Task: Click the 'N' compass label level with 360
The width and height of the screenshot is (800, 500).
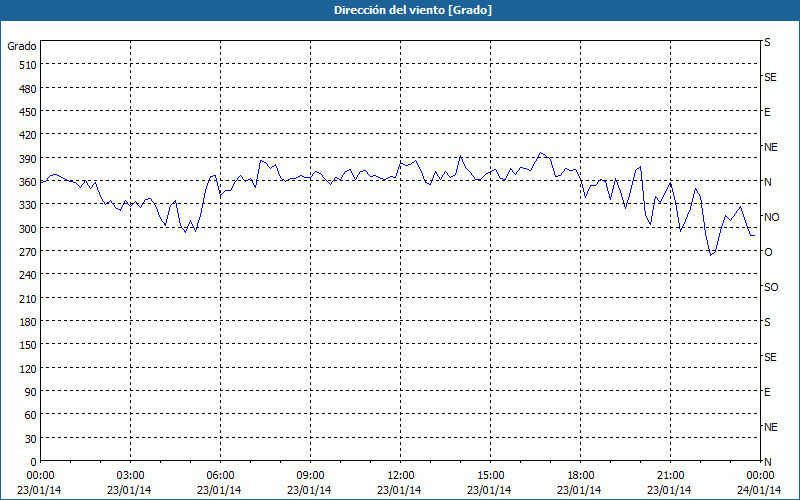Action: point(767,182)
